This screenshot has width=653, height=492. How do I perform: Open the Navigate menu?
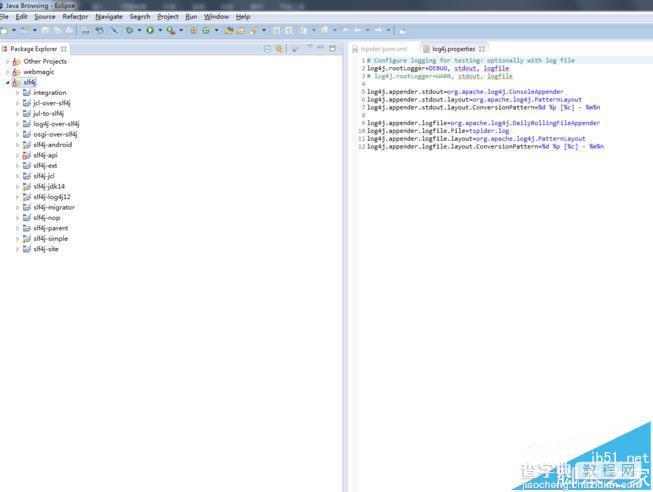[109, 17]
